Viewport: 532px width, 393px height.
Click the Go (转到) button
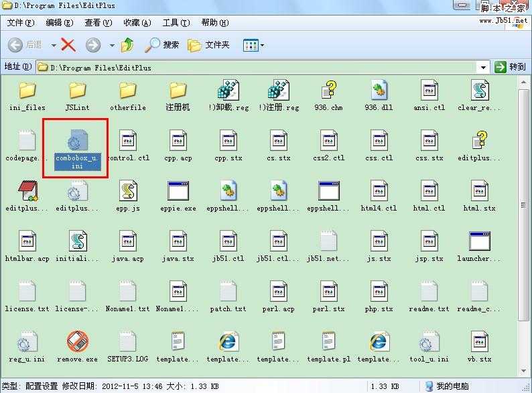pyautogui.click(x=511, y=67)
